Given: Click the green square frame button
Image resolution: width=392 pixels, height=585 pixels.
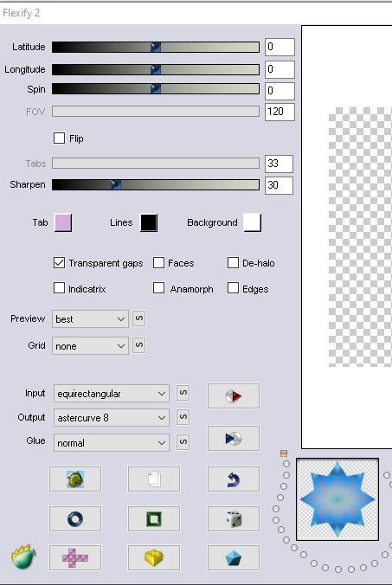Looking at the screenshot, I should tap(154, 519).
